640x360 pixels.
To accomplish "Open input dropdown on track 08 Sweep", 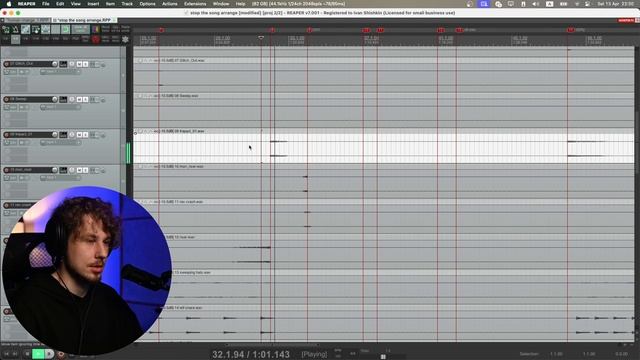I will 60,107.
